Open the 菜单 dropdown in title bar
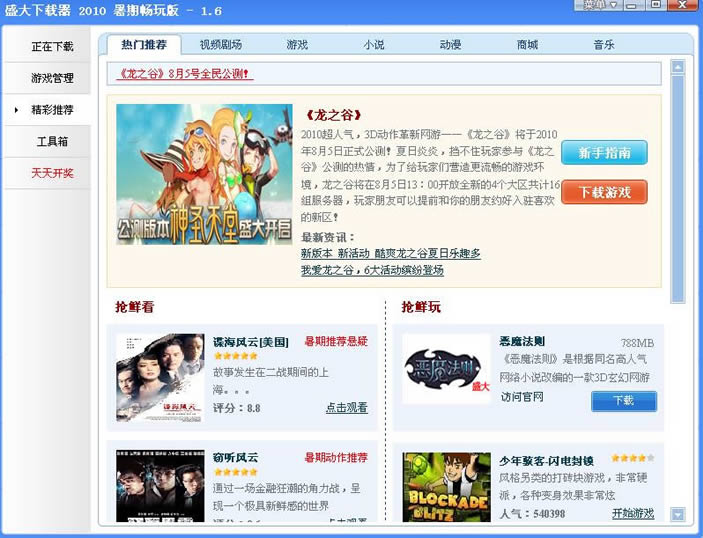The width and height of the screenshot is (703, 538). tap(600, 5)
